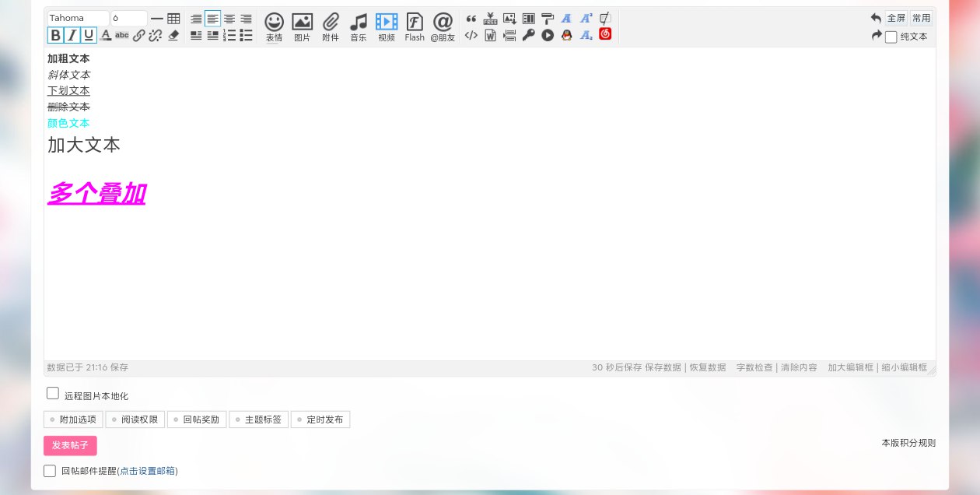Toggle italic formatting button
This screenshot has height=495, width=980.
[x=72, y=35]
